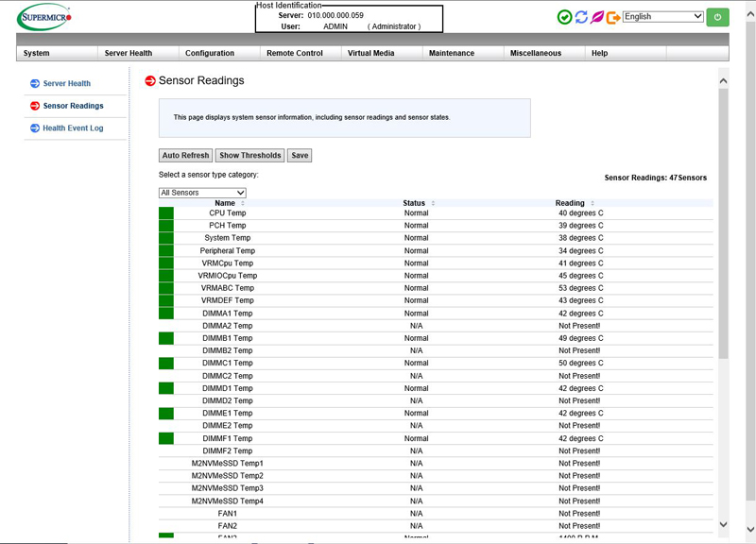Toggle the Auto Refresh button
Image resolution: width=756 pixels, height=544 pixels.
(185, 156)
